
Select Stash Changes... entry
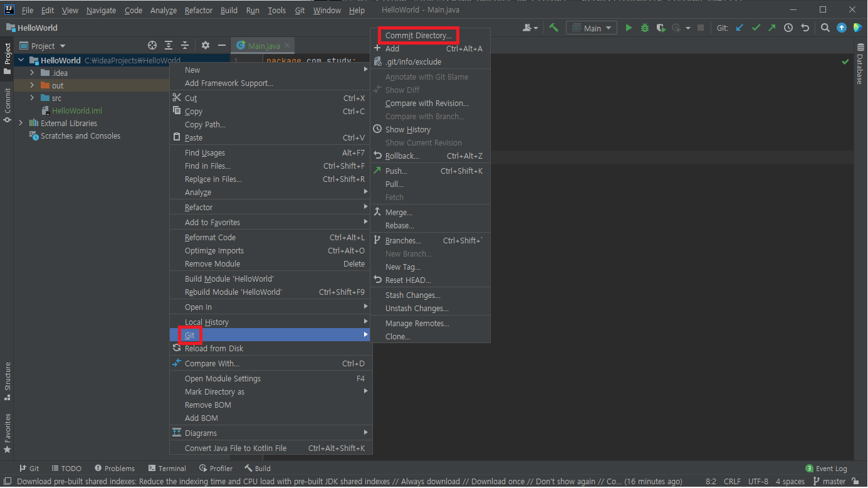[430, 295]
